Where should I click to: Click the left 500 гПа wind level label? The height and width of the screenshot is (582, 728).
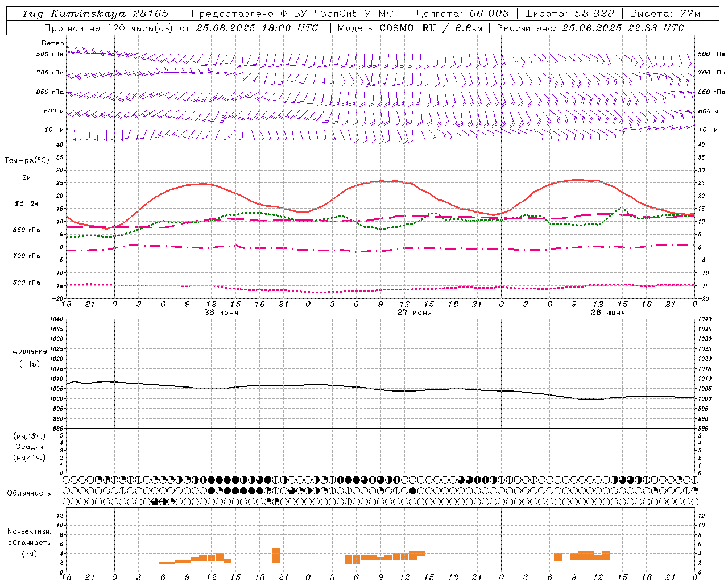coord(50,55)
